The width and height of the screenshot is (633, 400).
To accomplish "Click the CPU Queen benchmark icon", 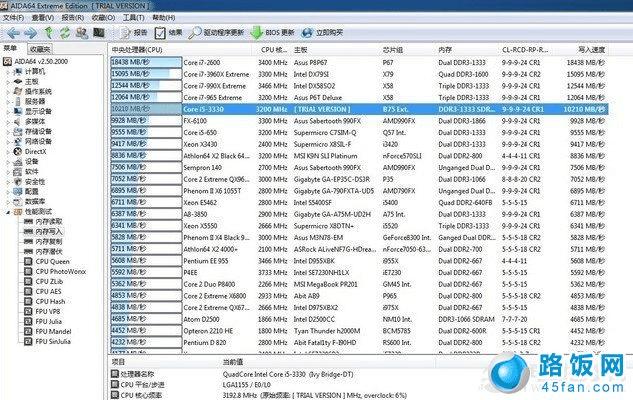I will pos(28,262).
